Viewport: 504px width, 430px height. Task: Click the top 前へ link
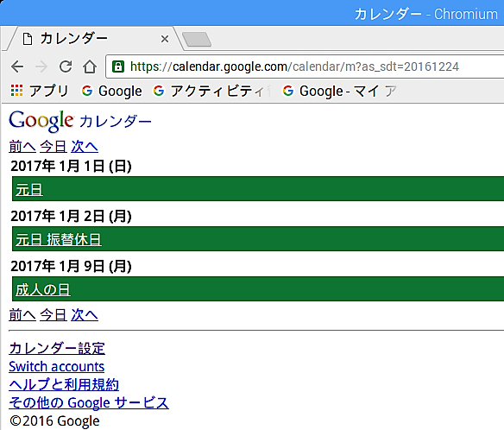(x=22, y=147)
